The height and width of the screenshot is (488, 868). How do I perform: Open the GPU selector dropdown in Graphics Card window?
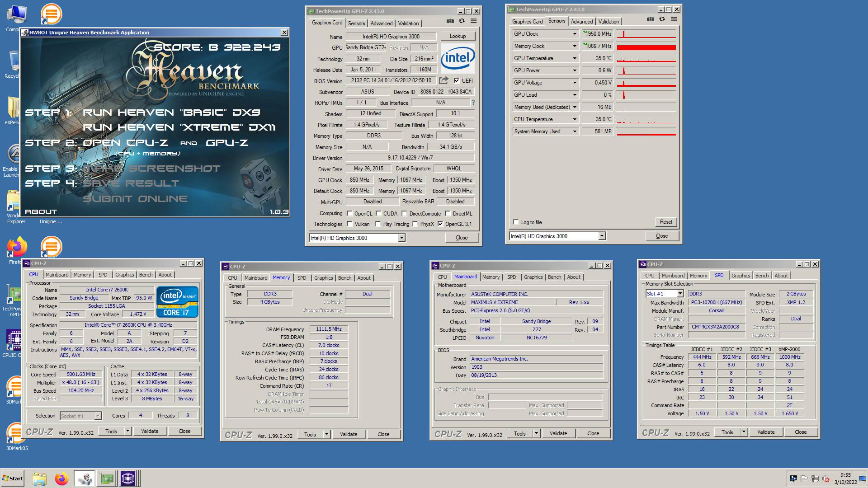[x=401, y=238]
